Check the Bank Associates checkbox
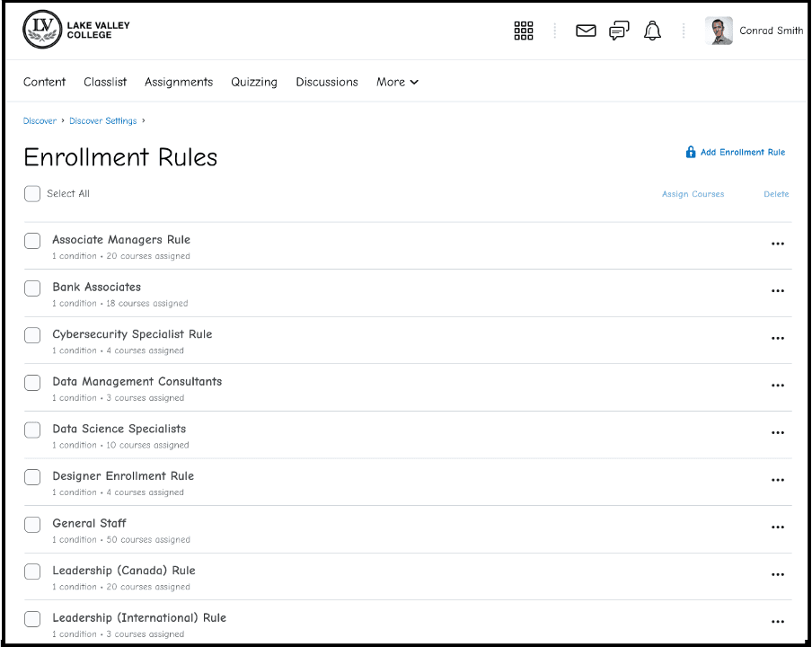 pyautogui.click(x=32, y=288)
